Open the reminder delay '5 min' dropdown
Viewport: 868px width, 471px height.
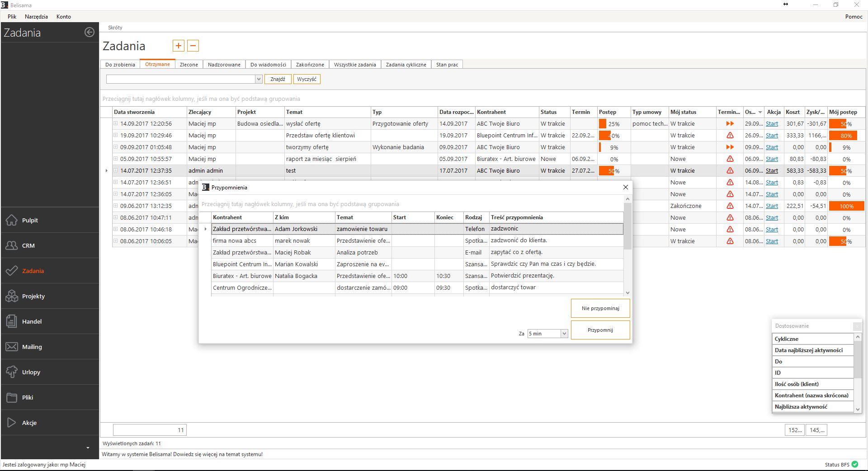tap(564, 334)
